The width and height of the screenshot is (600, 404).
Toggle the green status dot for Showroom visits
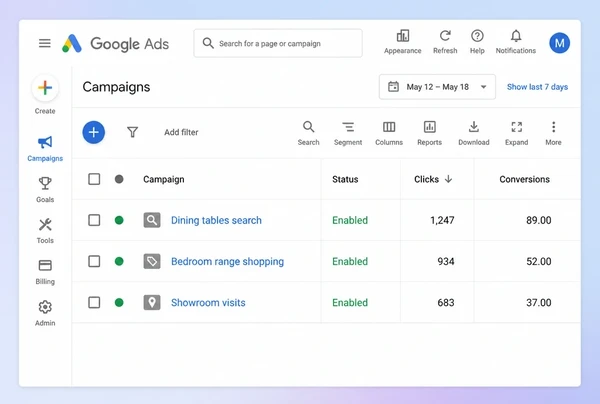[x=119, y=302]
